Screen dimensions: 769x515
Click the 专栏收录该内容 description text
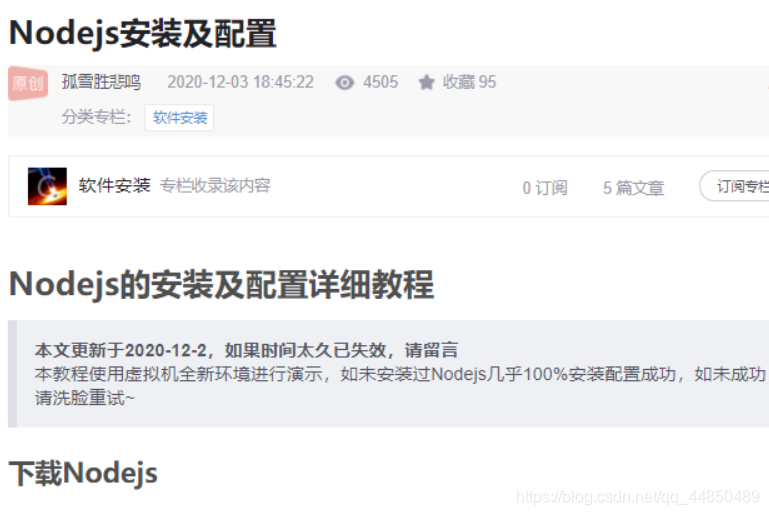[215, 185]
